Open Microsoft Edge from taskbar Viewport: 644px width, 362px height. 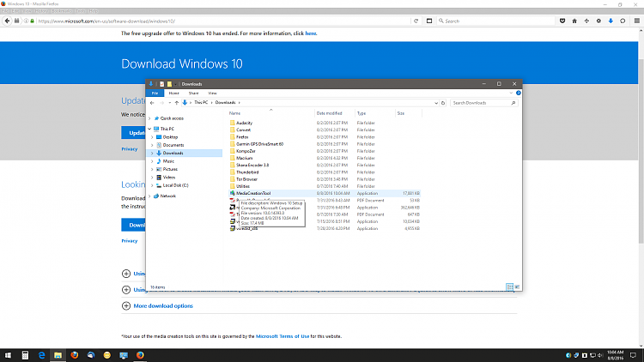pyautogui.click(x=41, y=355)
